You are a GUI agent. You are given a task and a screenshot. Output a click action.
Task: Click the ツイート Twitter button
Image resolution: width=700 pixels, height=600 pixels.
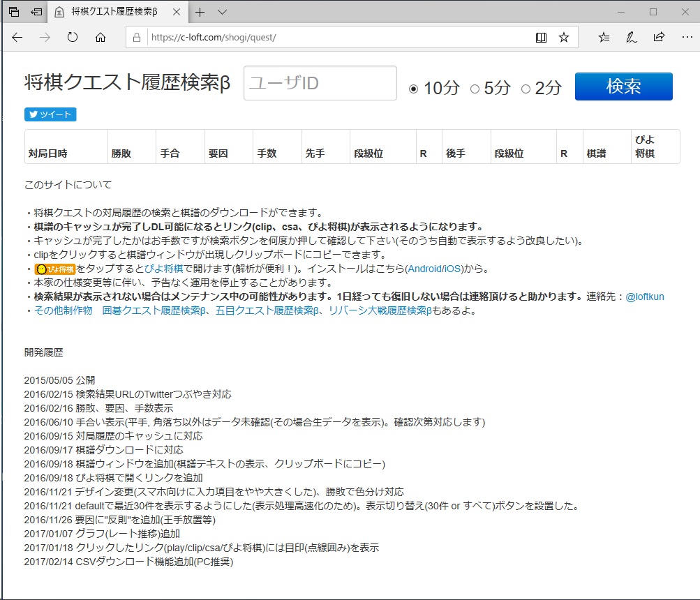click(50, 114)
